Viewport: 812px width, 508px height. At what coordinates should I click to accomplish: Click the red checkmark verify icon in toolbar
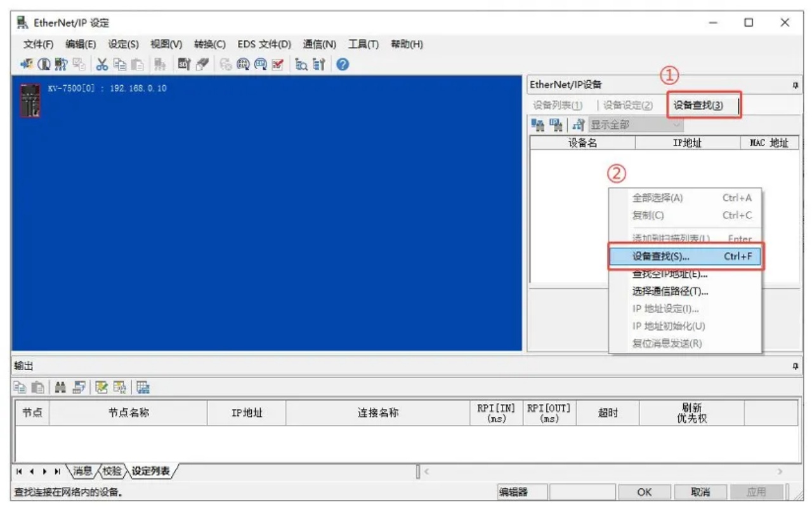(x=277, y=64)
